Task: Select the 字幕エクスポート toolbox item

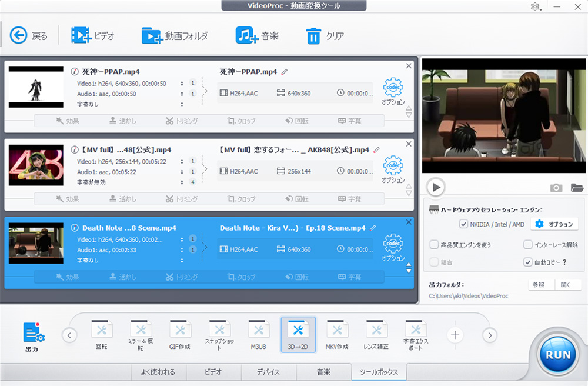Action: click(416, 335)
